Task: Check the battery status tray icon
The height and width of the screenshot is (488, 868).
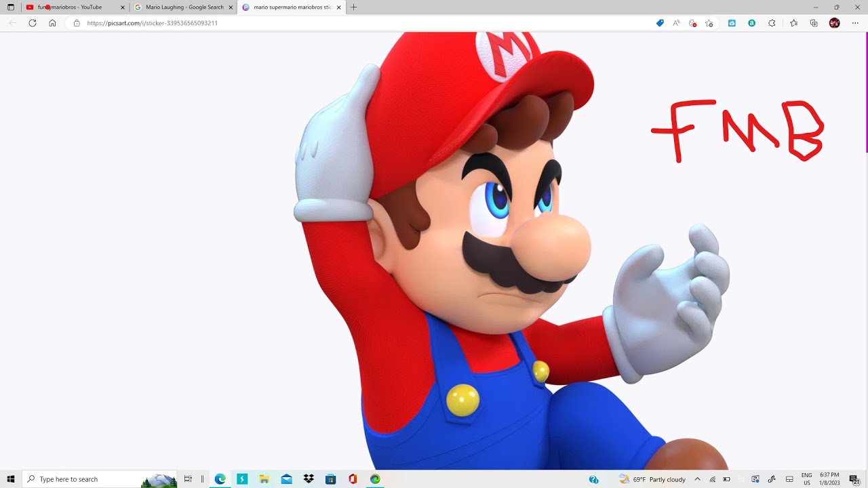Action: [x=726, y=479]
